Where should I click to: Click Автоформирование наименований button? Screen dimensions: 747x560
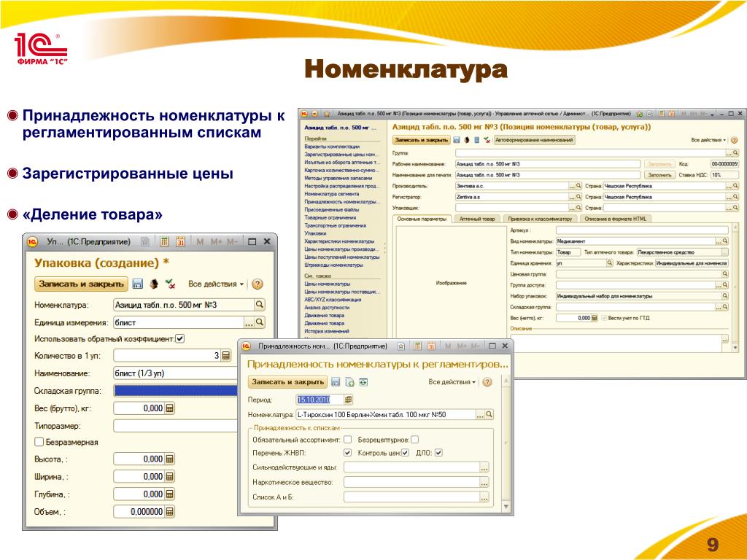(x=534, y=140)
